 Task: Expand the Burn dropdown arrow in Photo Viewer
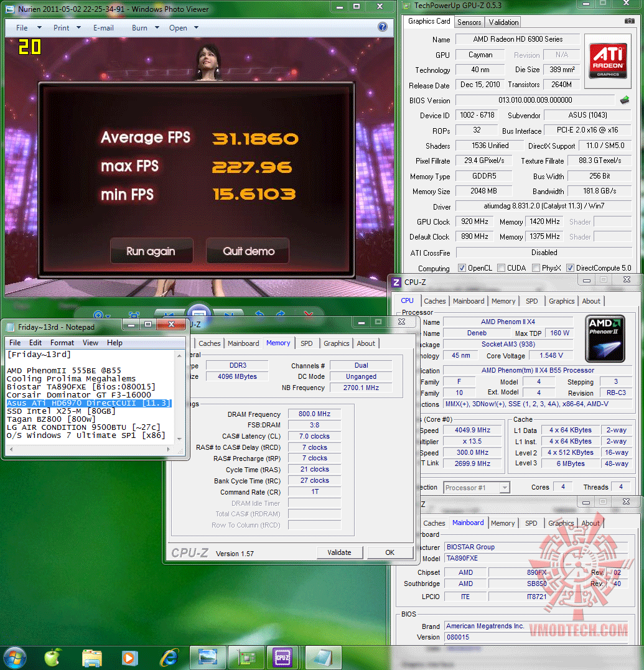click(x=157, y=27)
